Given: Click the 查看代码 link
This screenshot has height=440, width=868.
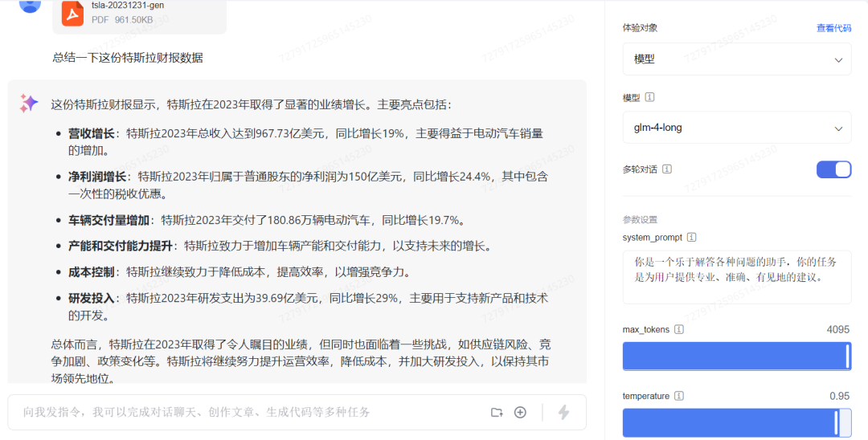Looking at the screenshot, I should point(833,27).
